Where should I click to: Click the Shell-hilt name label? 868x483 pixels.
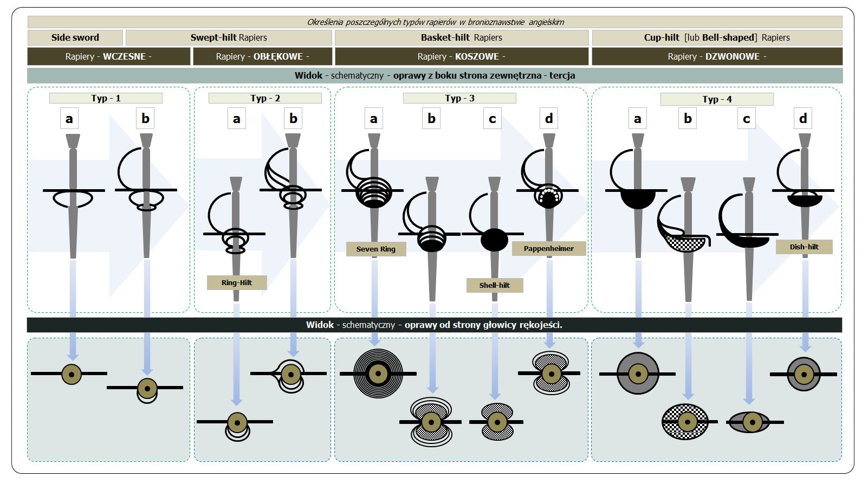tap(494, 285)
